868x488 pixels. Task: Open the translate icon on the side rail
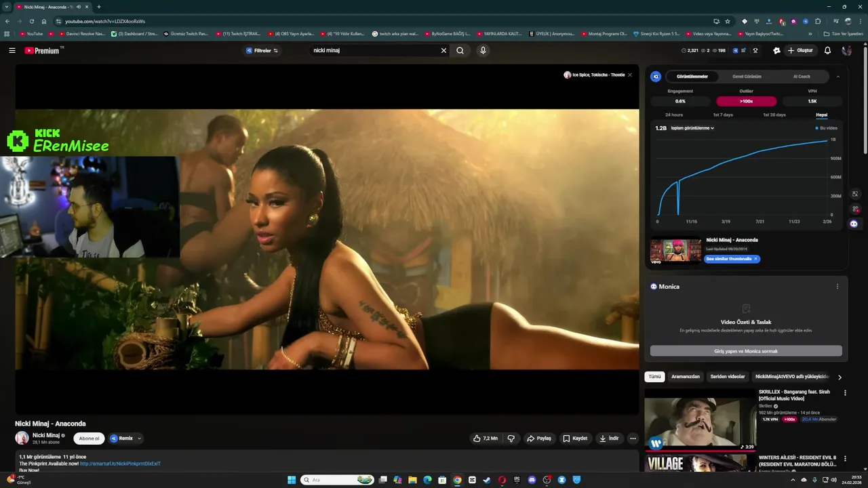(x=854, y=194)
